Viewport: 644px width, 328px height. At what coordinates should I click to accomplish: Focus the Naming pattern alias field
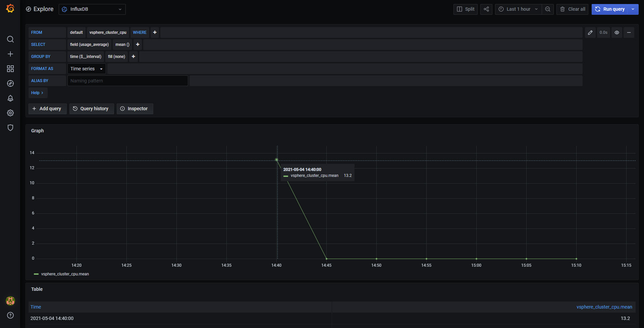coord(128,81)
